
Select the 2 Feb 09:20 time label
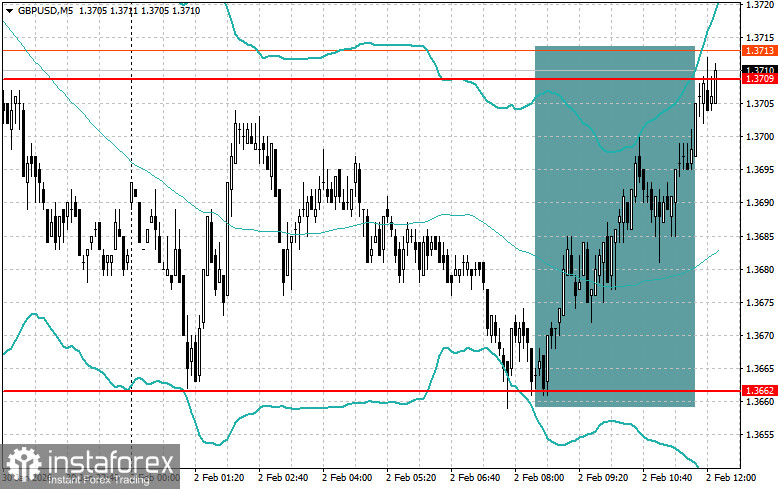point(603,478)
